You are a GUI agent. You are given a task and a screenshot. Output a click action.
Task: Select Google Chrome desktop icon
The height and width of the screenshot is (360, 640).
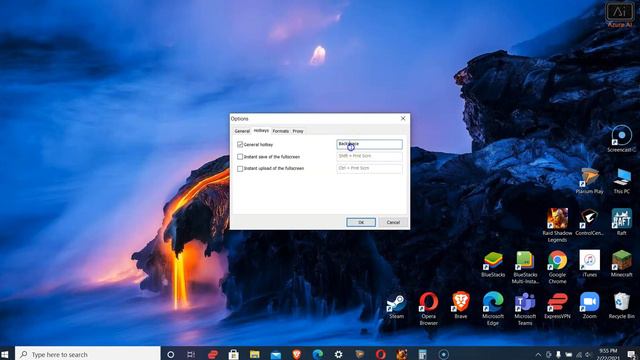(x=557, y=267)
